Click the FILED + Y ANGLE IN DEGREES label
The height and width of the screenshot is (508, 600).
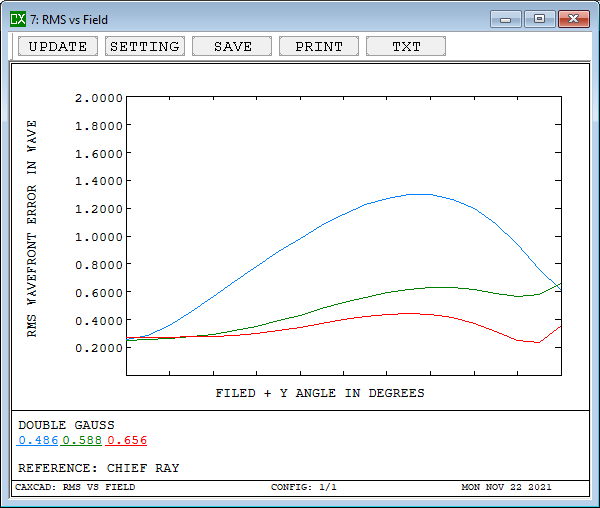pyautogui.click(x=320, y=393)
